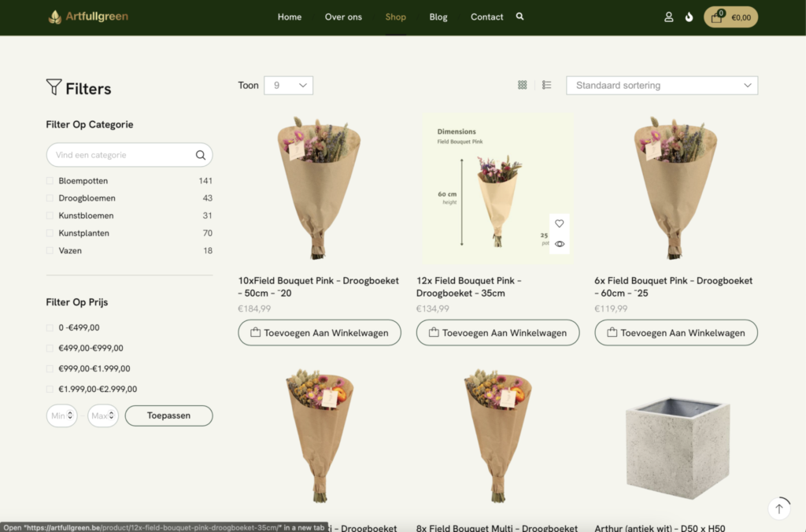Open the shopping cart showing €0,00
Image resolution: width=806 pixels, height=532 pixels.
[730, 17]
